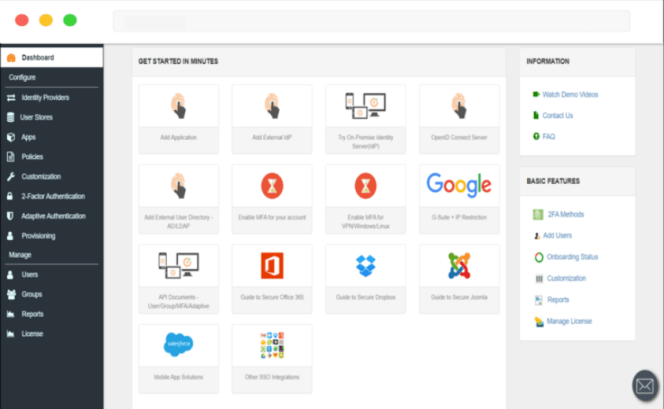Click the External User Directory AD/LDAP icon
Screen dimensions: 664x409
pyautogui.click(x=179, y=186)
